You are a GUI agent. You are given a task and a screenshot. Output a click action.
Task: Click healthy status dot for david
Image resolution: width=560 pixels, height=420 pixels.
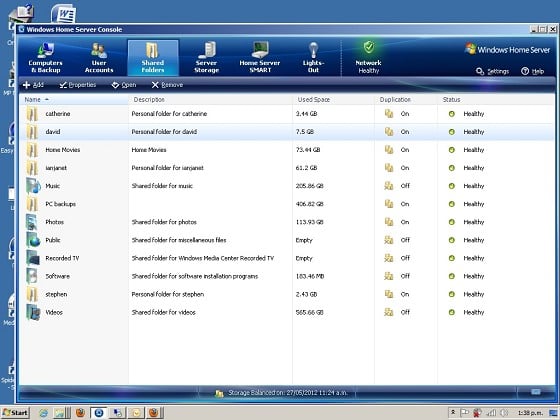pyautogui.click(x=452, y=132)
